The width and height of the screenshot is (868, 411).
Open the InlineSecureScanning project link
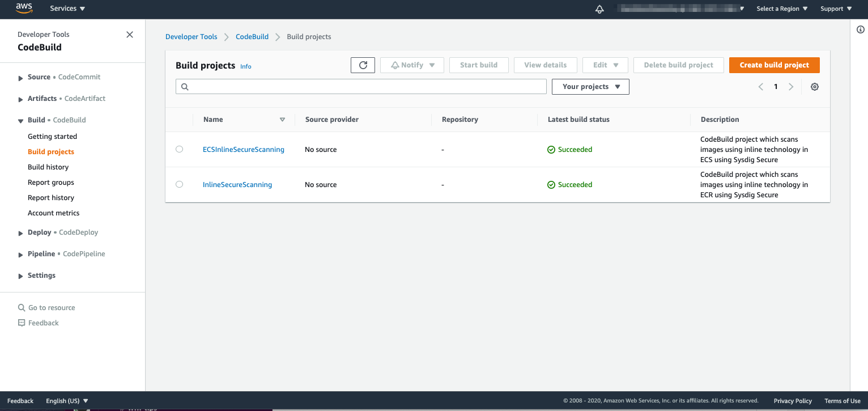[237, 185]
